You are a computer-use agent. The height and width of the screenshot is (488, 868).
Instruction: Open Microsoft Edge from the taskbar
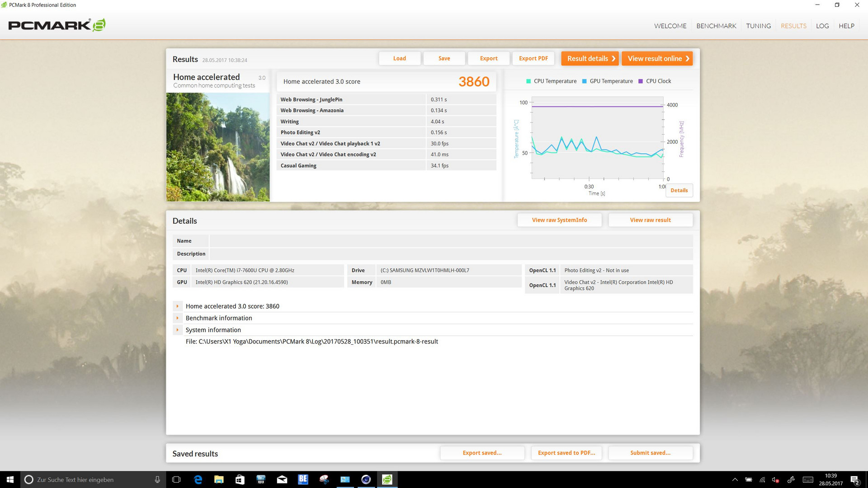pyautogui.click(x=198, y=479)
